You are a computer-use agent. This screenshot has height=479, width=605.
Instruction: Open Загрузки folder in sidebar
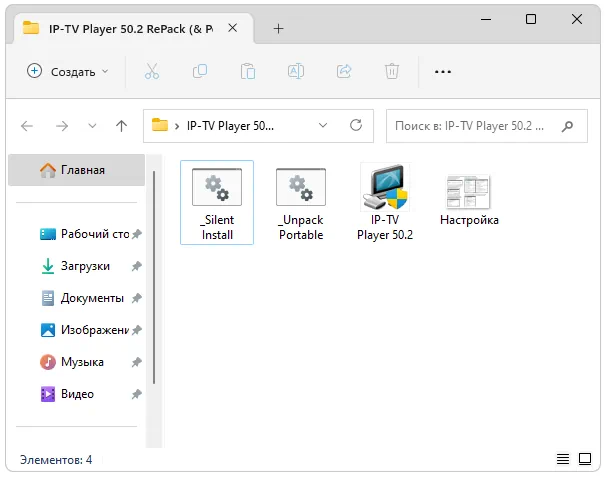click(x=76, y=266)
